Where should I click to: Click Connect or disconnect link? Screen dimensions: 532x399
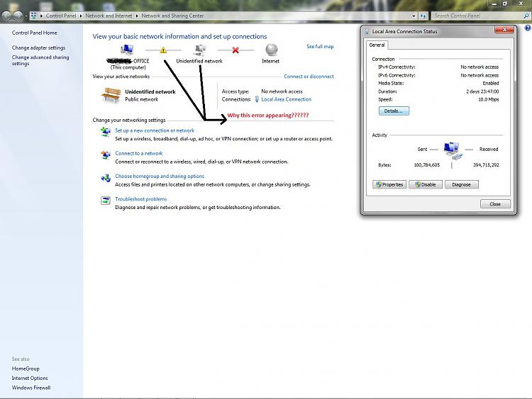[309, 77]
